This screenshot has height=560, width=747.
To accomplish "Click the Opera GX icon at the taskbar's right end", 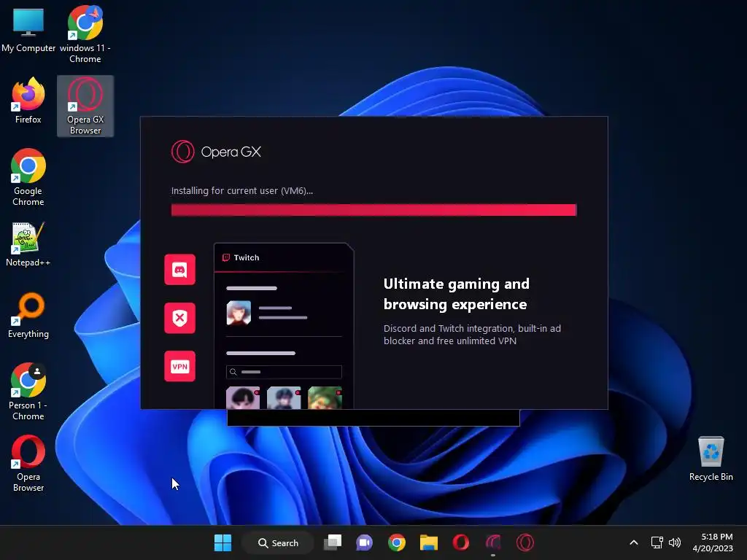I will [525, 542].
